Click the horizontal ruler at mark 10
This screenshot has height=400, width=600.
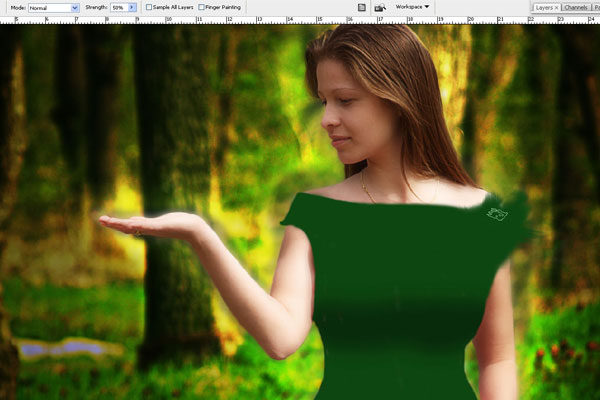(168, 20)
